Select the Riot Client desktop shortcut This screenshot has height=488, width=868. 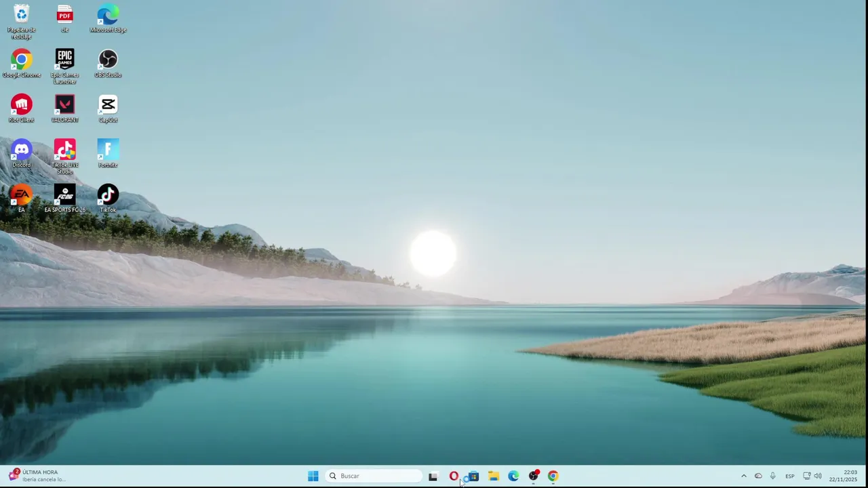22,108
